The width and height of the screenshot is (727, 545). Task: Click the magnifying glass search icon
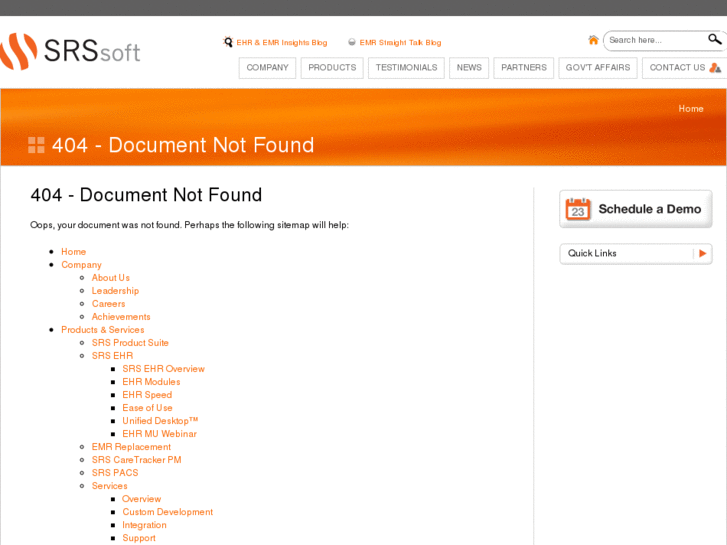pos(714,39)
